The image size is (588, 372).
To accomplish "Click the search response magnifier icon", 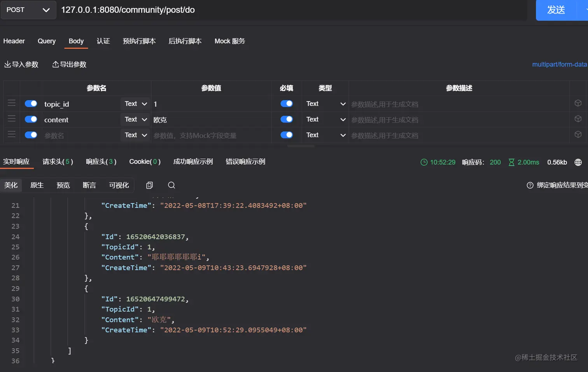I will pos(171,185).
